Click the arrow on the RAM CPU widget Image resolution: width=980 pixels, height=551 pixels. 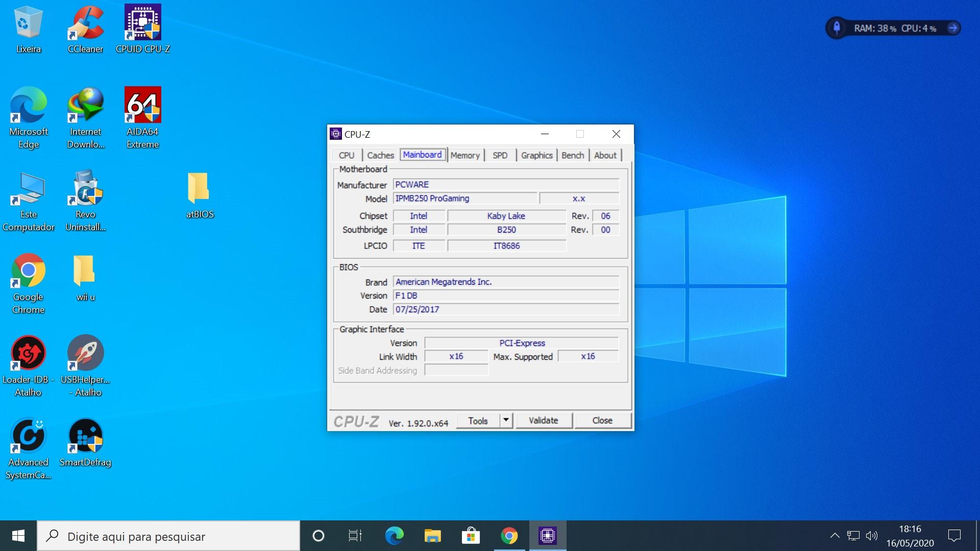point(952,28)
